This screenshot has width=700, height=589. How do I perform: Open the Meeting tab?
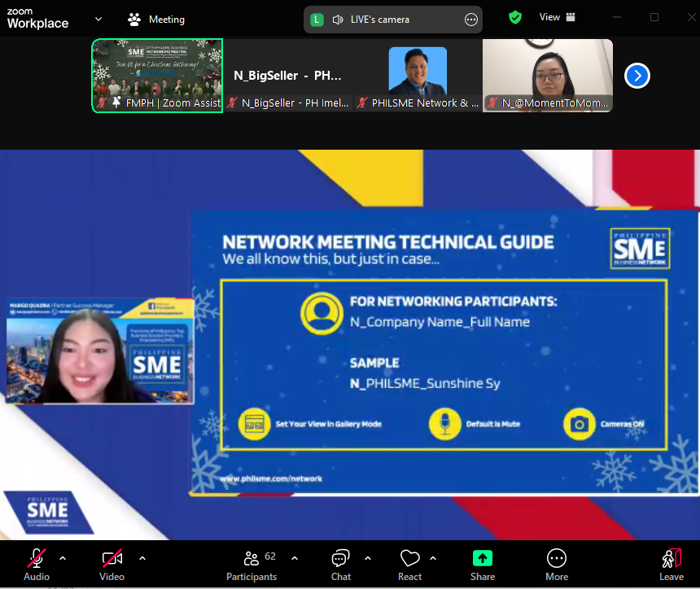[156, 19]
